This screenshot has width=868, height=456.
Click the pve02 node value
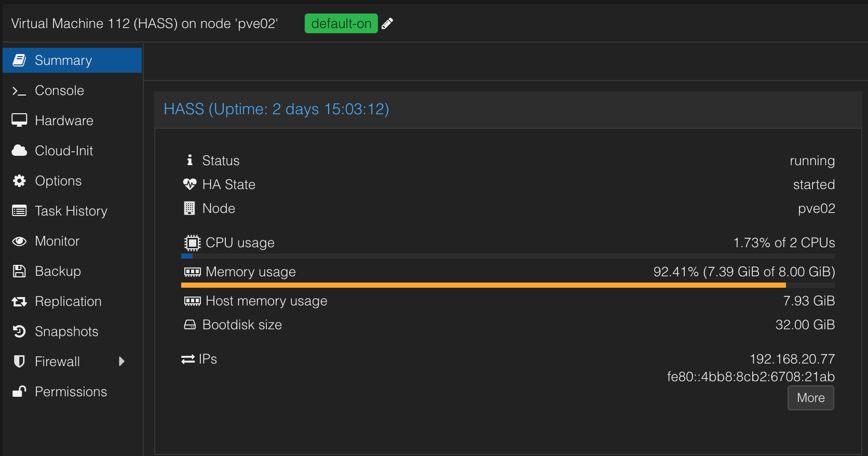click(816, 209)
